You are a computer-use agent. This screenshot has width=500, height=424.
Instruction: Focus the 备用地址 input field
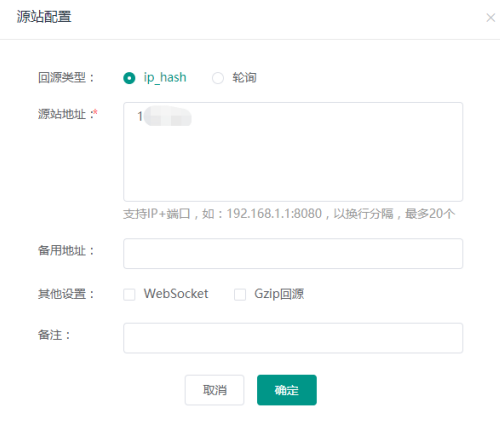[x=293, y=253]
